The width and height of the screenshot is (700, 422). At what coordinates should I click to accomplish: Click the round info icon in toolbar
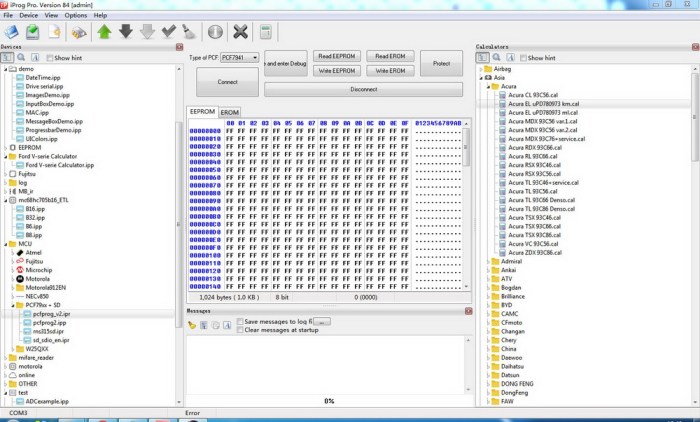point(215,32)
